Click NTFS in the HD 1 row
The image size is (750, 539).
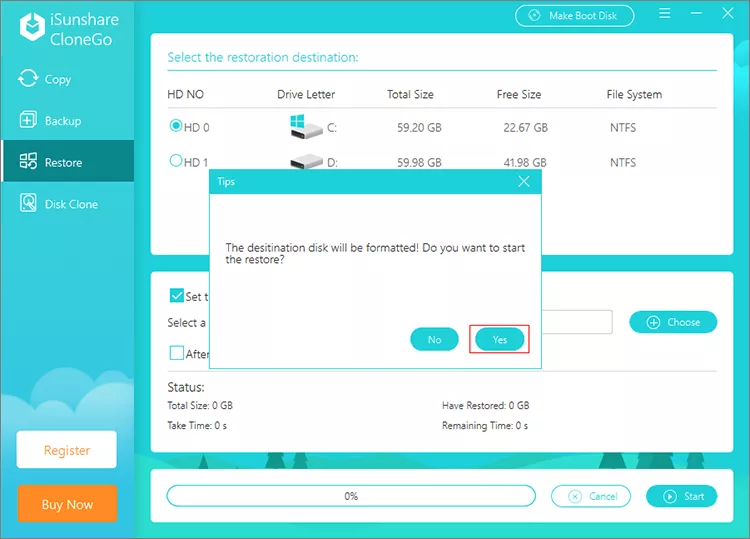point(623,163)
